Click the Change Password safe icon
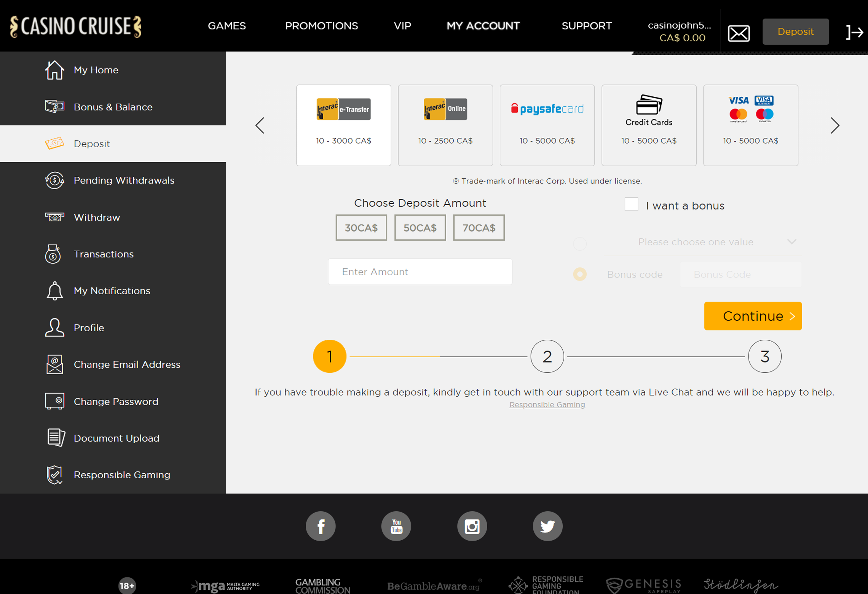This screenshot has height=594, width=868. pos(54,401)
